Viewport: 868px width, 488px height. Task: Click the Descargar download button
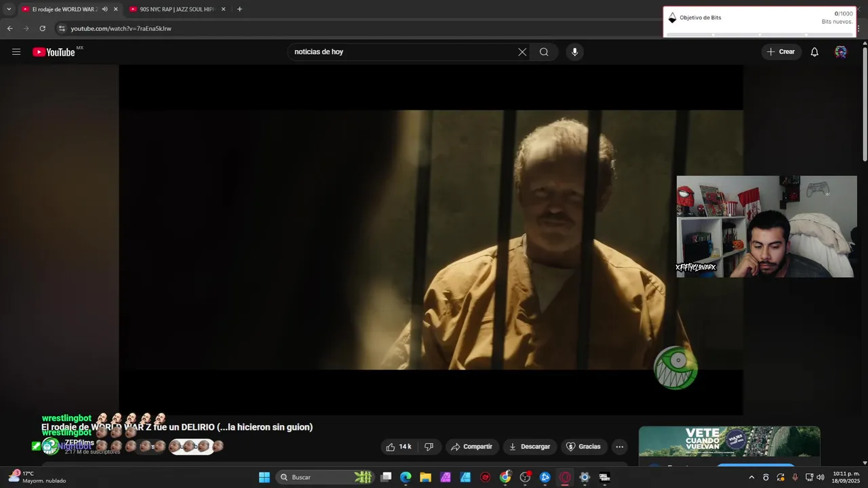click(x=530, y=447)
